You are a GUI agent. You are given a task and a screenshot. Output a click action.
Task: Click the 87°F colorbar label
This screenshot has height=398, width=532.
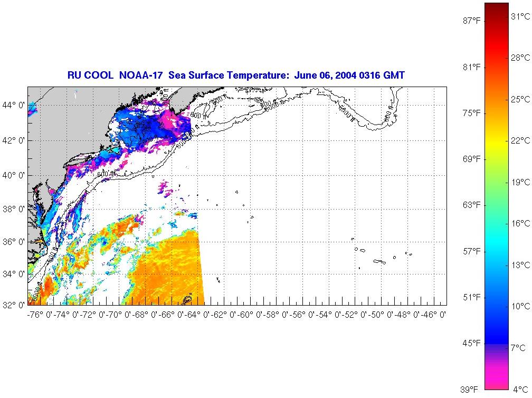(472, 21)
